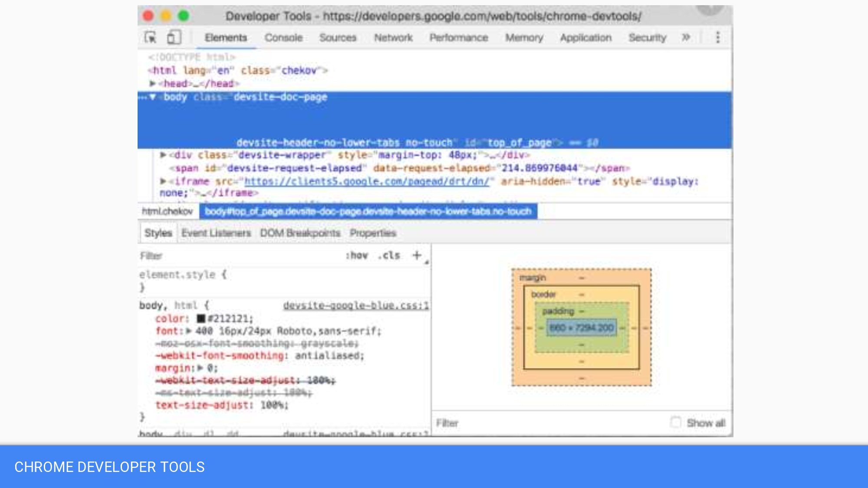Enable the Show all checkbox
Viewport: 868px width, 488px height.
pos(675,422)
